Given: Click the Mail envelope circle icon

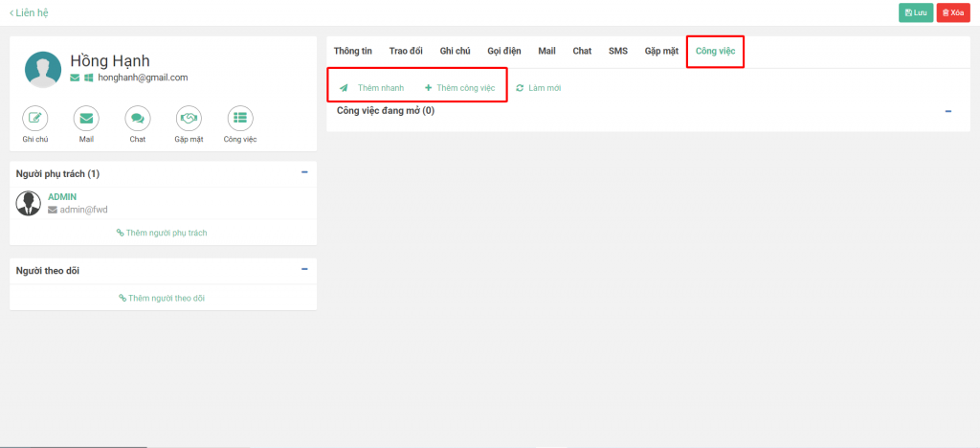Looking at the screenshot, I should click(86, 118).
